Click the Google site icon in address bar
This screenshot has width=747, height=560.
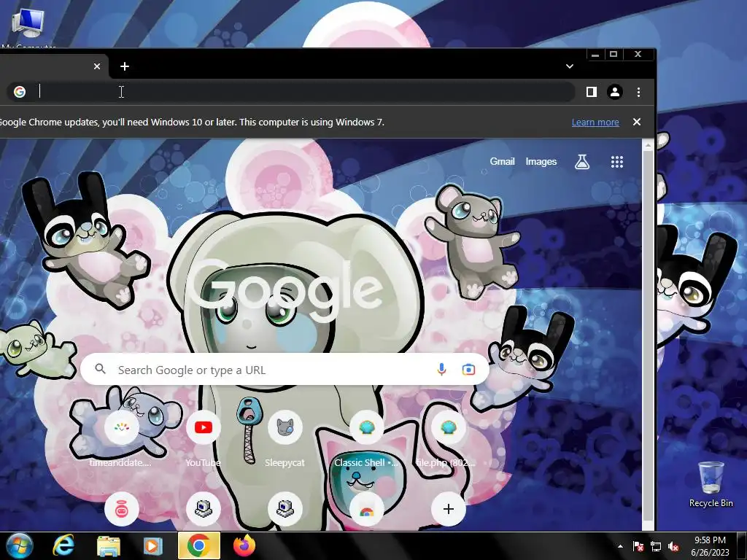click(x=20, y=92)
